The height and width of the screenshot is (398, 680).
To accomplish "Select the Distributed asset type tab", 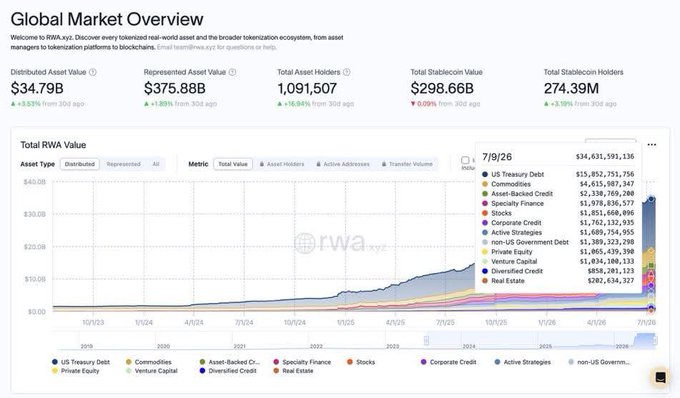I will (x=80, y=164).
